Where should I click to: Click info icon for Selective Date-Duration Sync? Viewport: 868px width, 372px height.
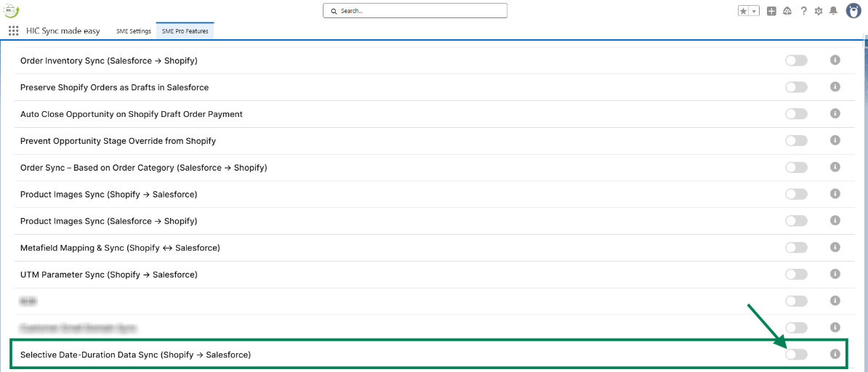tap(835, 354)
